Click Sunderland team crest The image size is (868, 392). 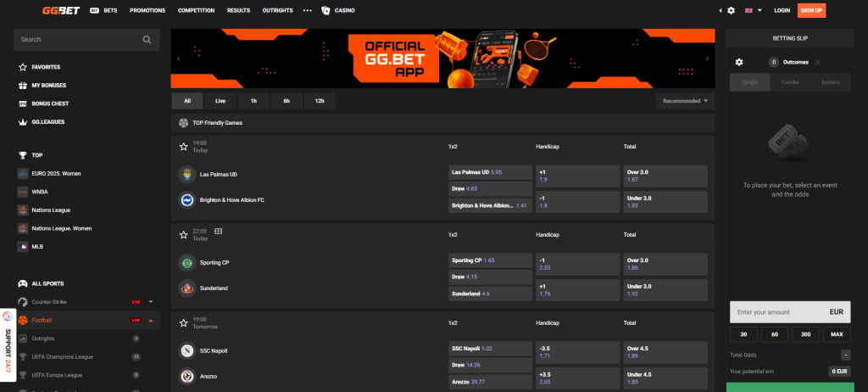[x=187, y=288]
